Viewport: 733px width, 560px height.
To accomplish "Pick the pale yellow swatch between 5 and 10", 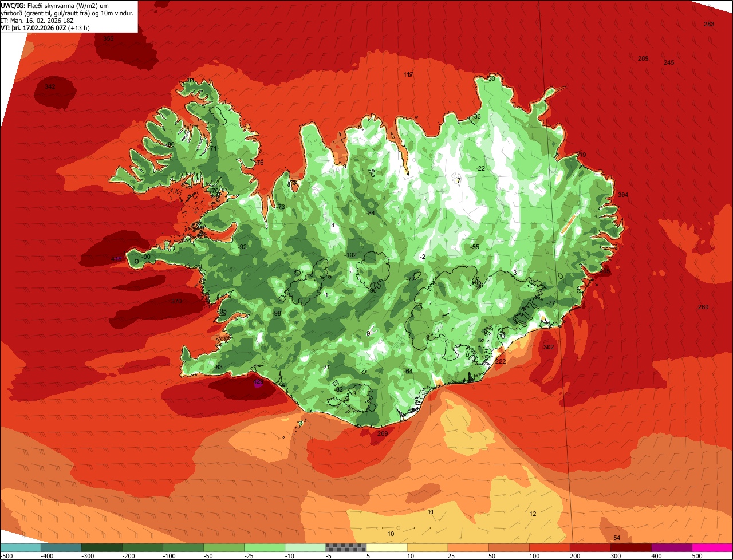I will click(x=387, y=547).
